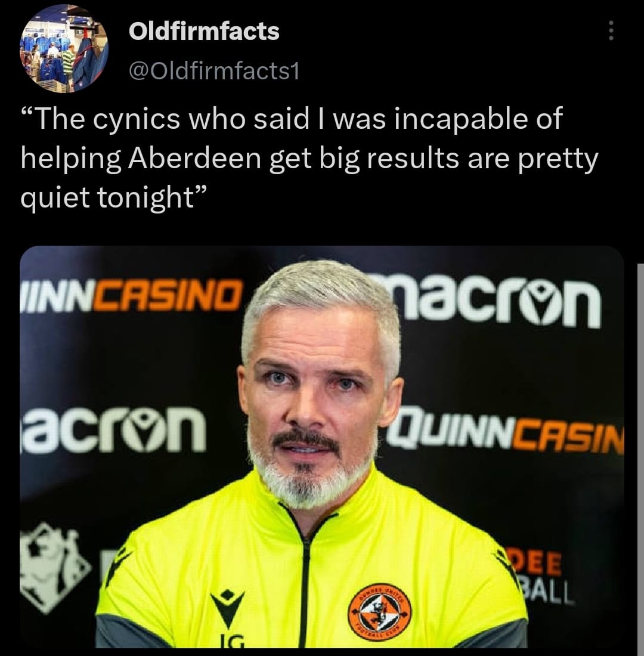The height and width of the screenshot is (656, 644).
Task: Click the word Aberdeen in the tweet
Action: pyautogui.click(x=194, y=159)
